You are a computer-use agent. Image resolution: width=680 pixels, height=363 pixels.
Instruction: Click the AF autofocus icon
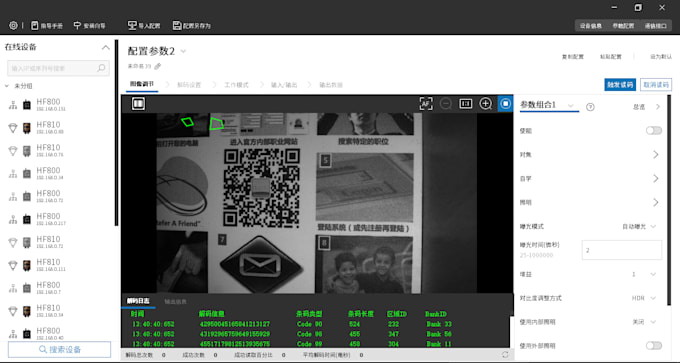[x=426, y=104]
